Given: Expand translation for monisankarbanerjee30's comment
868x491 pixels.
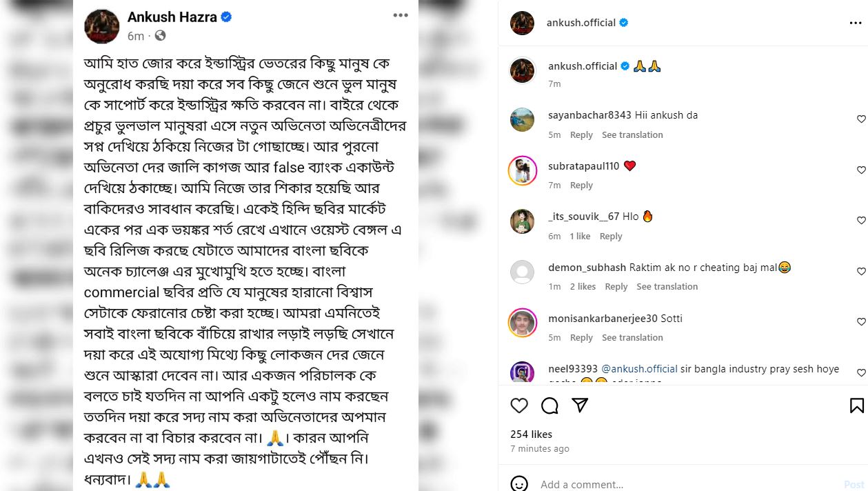Looking at the screenshot, I should coord(632,338).
